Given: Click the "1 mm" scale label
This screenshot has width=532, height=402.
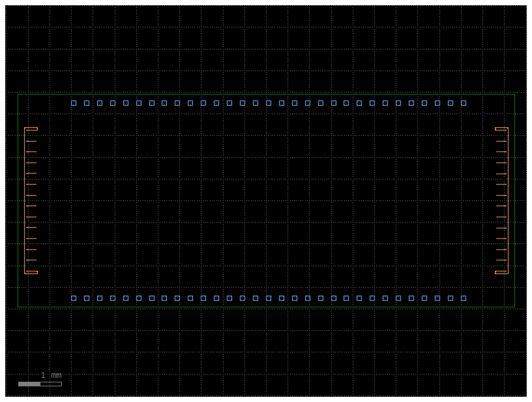Looking at the screenshot, I should click(x=51, y=375).
